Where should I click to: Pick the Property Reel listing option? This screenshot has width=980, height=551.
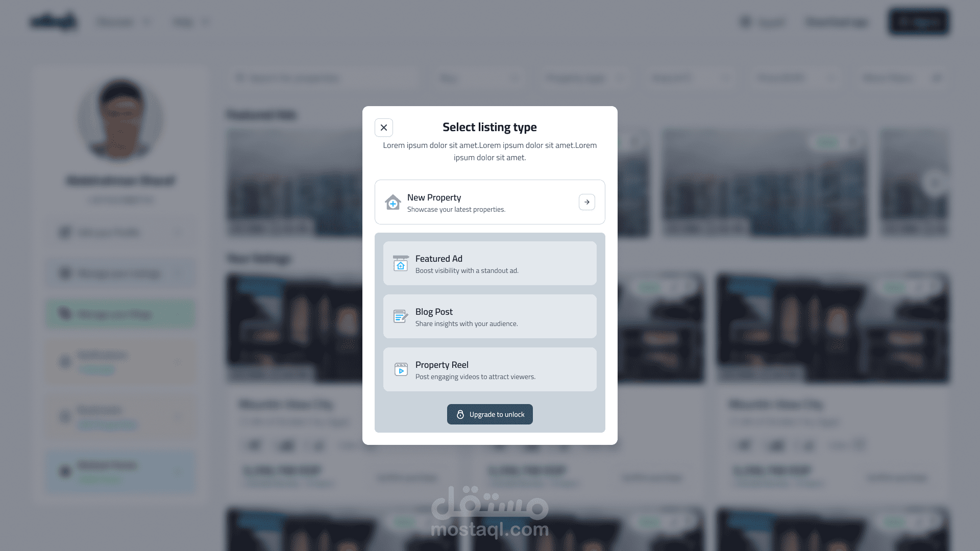(490, 369)
